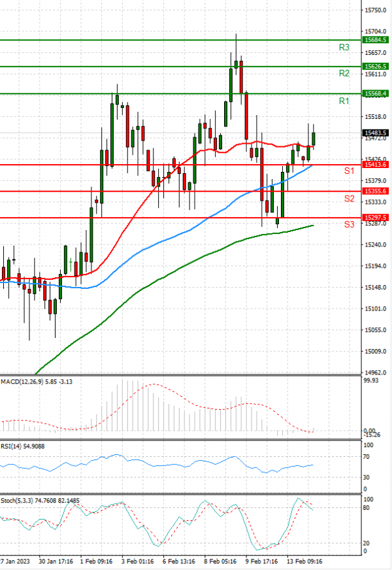The width and height of the screenshot is (392, 570).
Task: Click the latest green candlestick
Action: (x=314, y=139)
